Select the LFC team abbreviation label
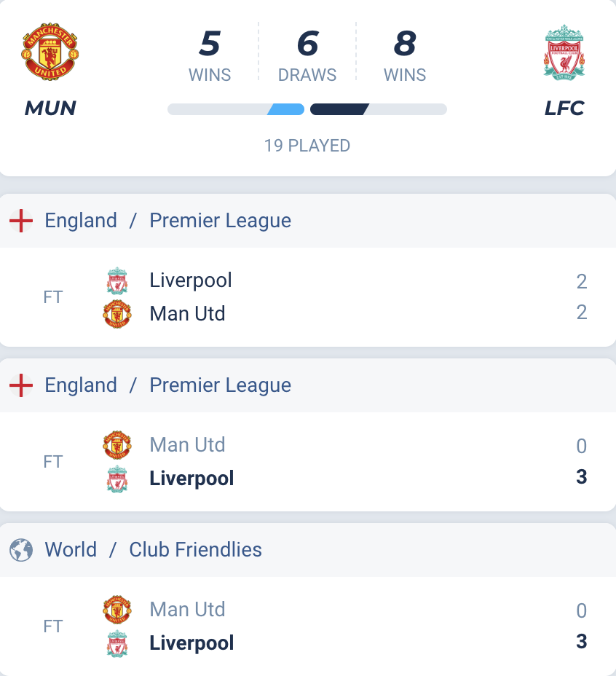Image resolution: width=616 pixels, height=676 pixels. (x=564, y=109)
